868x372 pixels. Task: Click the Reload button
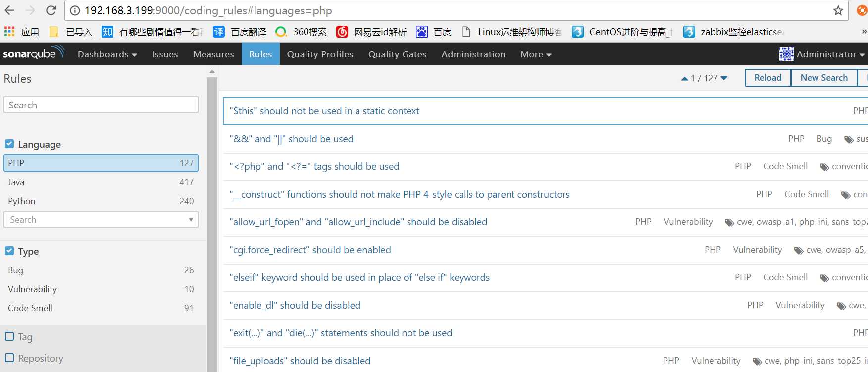[x=768, y=78]
